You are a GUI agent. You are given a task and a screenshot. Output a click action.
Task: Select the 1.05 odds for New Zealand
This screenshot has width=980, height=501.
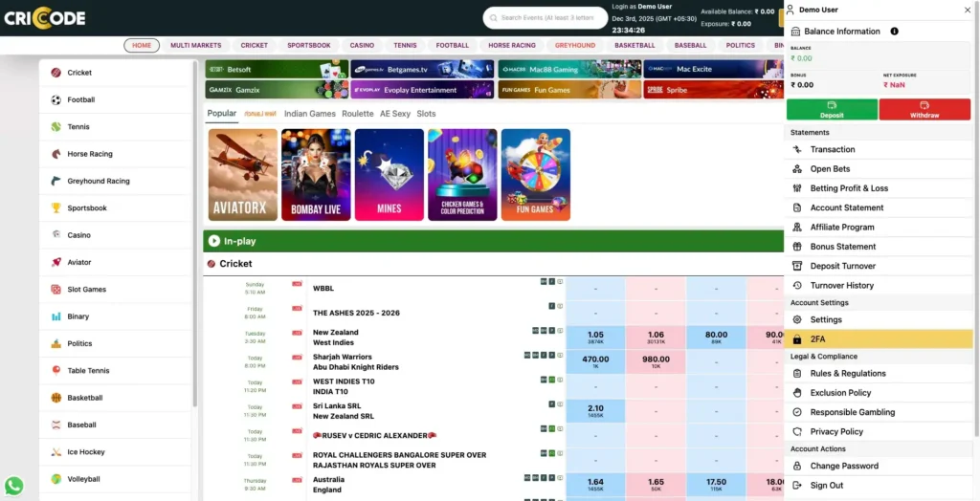click(x=595, y=338)
